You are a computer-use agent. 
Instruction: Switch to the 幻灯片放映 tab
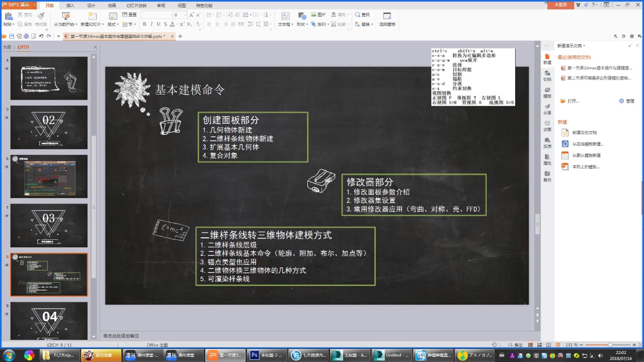tap(136, 5)
